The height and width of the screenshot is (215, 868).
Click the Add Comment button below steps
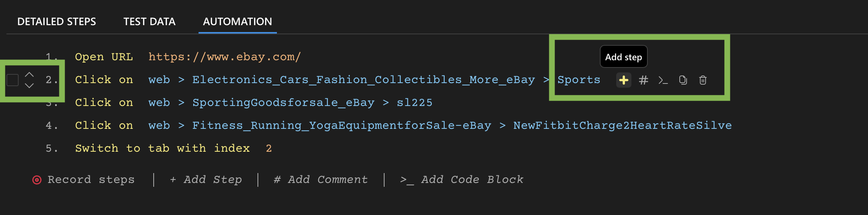(321, 180)
